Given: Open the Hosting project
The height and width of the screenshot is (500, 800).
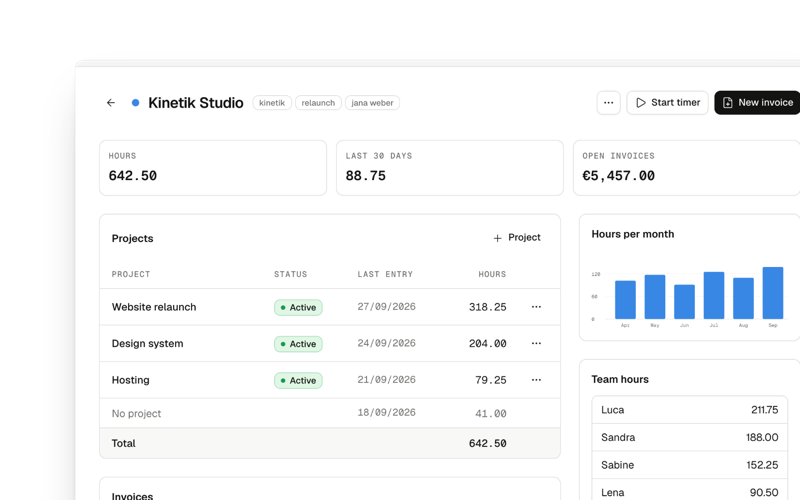Looking at the screenshot, I should (x=131, y=380).
